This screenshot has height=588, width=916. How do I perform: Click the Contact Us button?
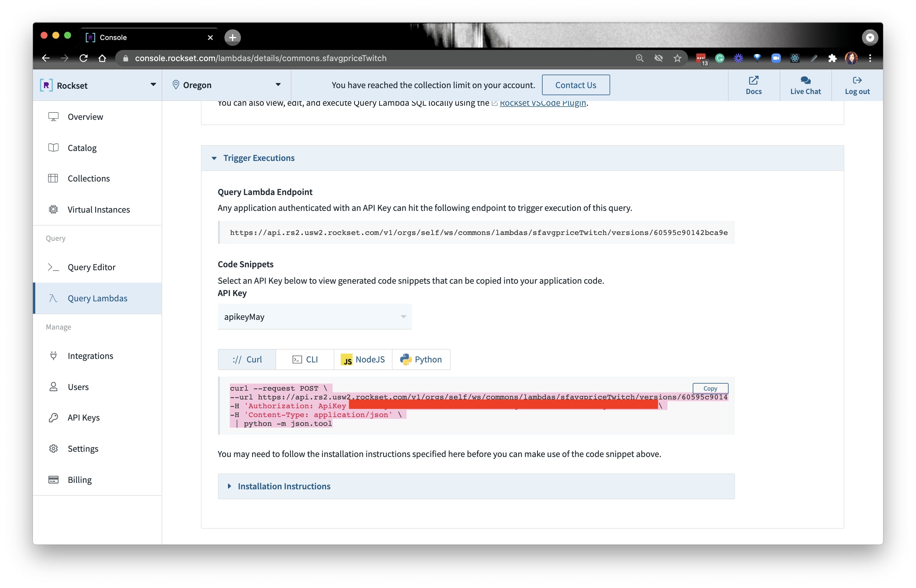tap(576, 85)
